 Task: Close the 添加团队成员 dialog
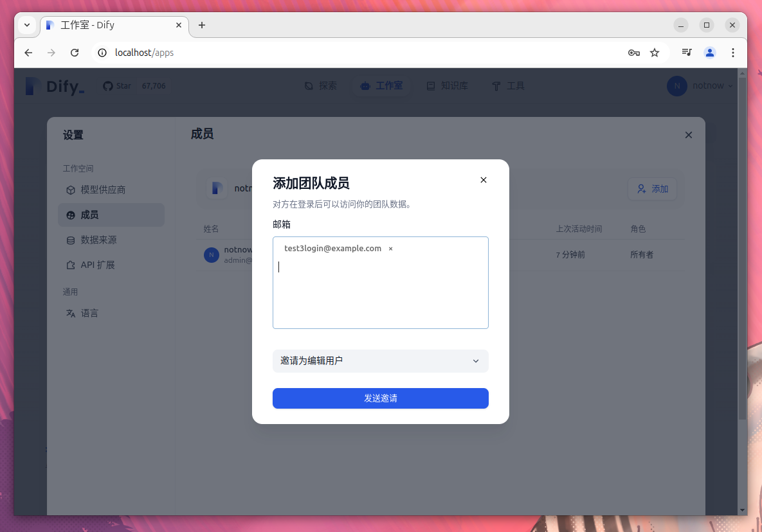(x=483, y=180)
